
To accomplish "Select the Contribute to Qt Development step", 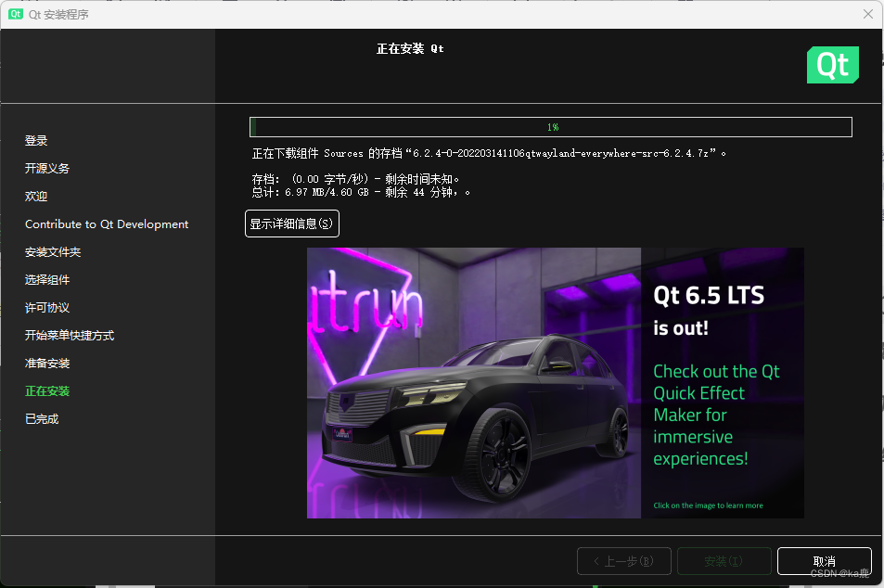I will point(107,224).
